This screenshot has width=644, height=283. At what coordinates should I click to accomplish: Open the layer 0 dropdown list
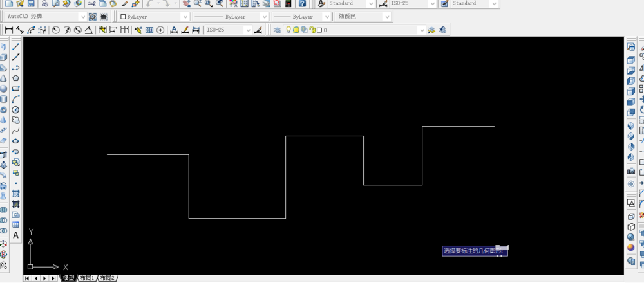(421, 30)
